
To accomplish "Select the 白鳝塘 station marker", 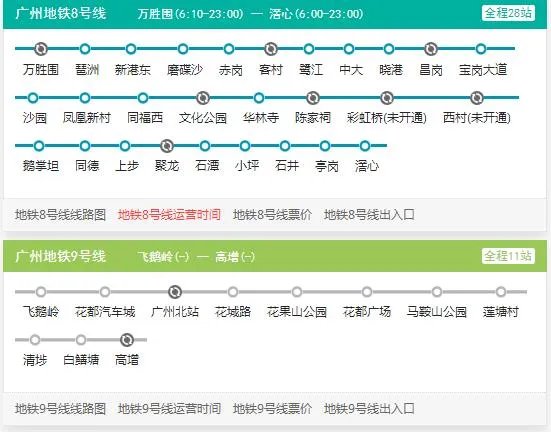I will tap(81, 340).
